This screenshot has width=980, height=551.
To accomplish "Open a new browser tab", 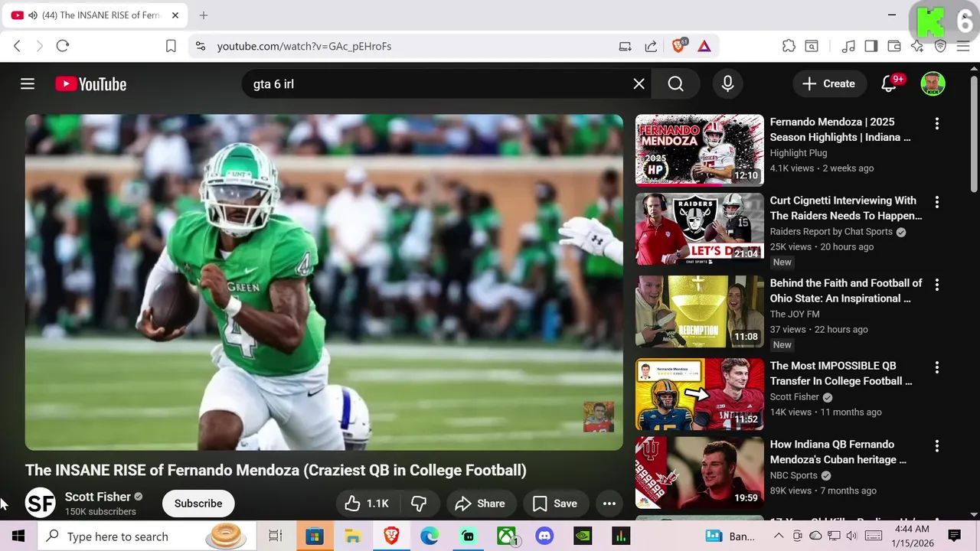I will pos(203,15).
